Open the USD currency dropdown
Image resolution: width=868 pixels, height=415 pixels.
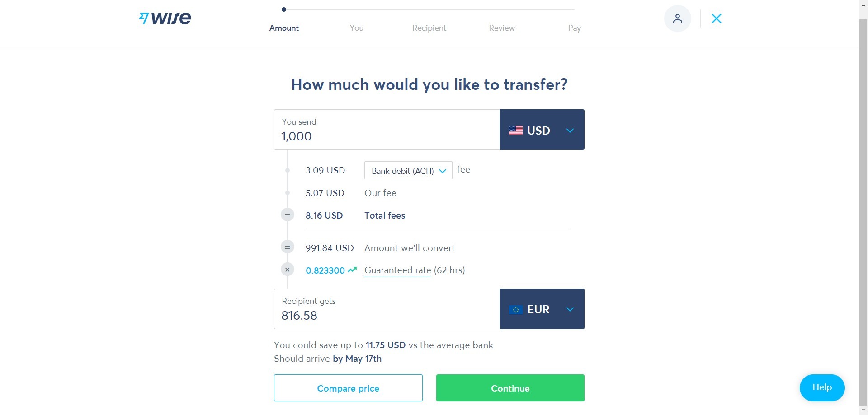[x=542, y=130]
